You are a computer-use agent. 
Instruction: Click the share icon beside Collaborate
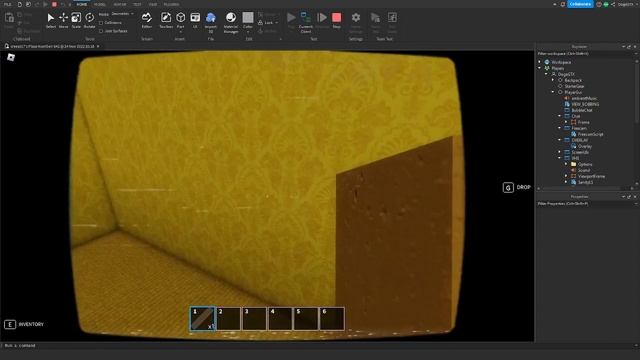[x=613, y=4]
